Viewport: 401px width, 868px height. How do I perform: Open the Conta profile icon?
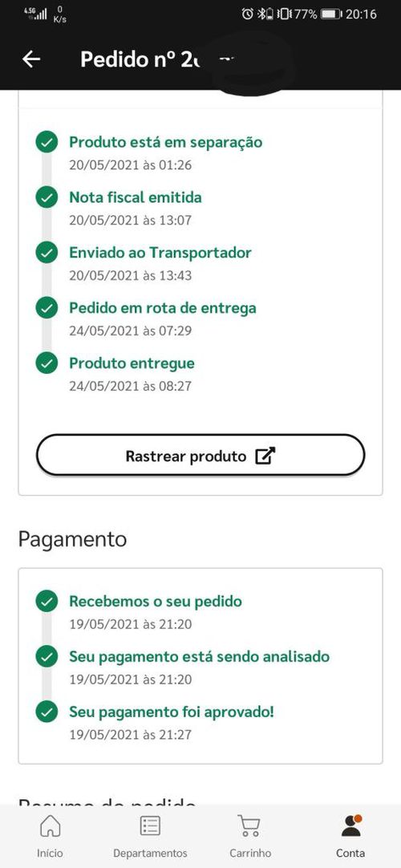pos(350,825)
